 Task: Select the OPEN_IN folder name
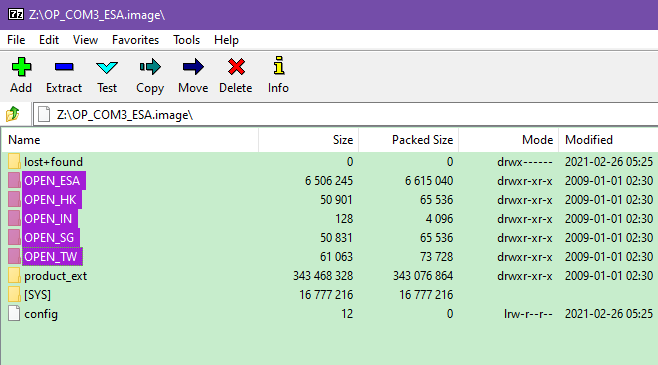pos(48,219)
